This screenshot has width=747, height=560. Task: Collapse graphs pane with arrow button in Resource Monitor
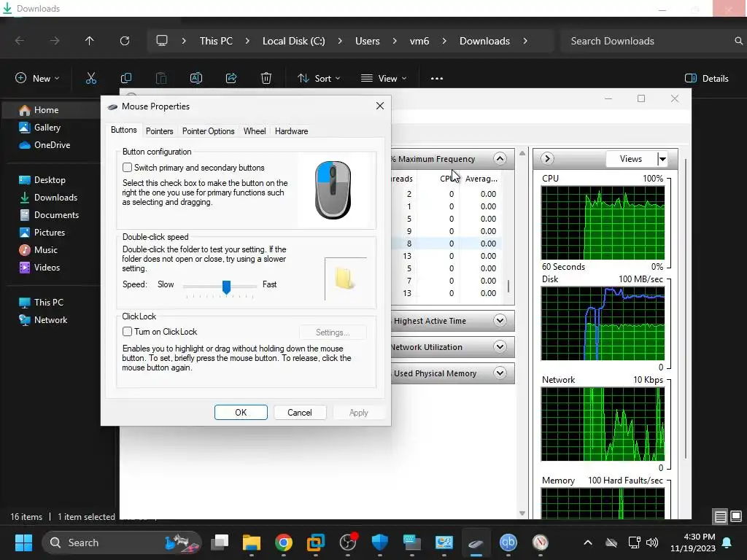tap(547, 158)
